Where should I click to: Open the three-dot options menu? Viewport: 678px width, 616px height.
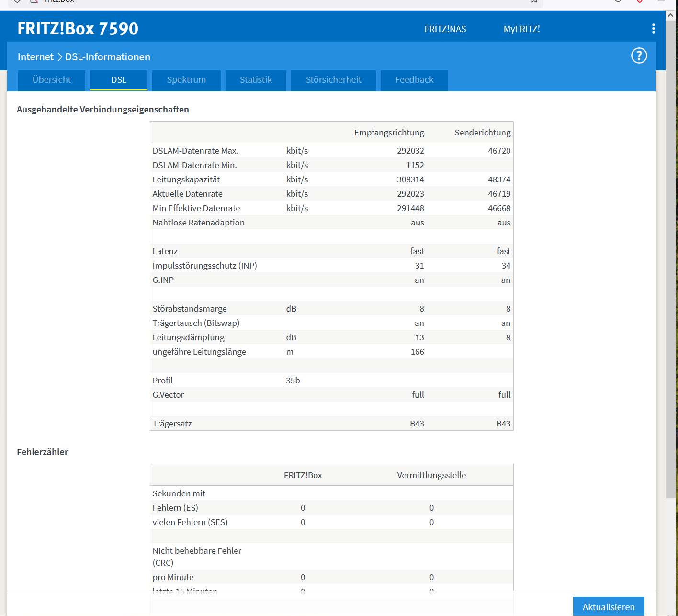653,29
